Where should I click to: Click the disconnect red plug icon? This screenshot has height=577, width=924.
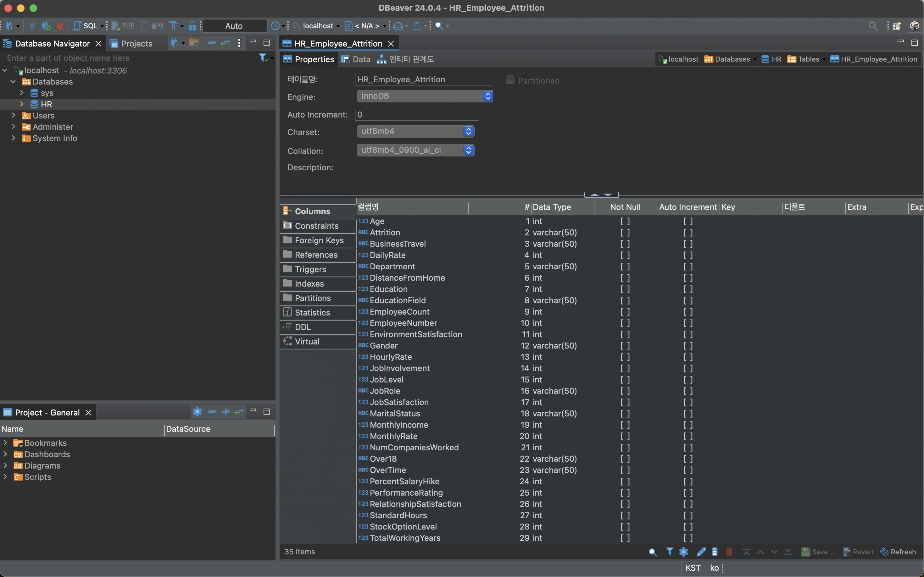click(x=59, y=25)
